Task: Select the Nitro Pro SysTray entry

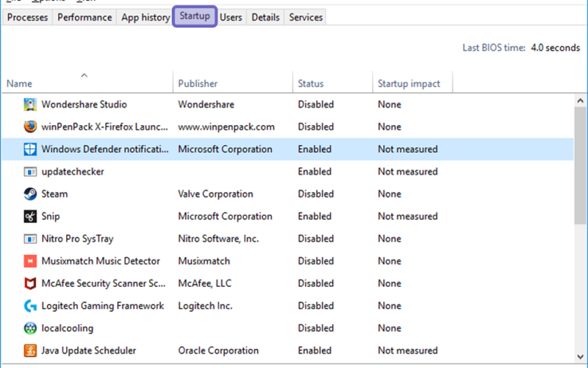Action: (x=77, y=238)
